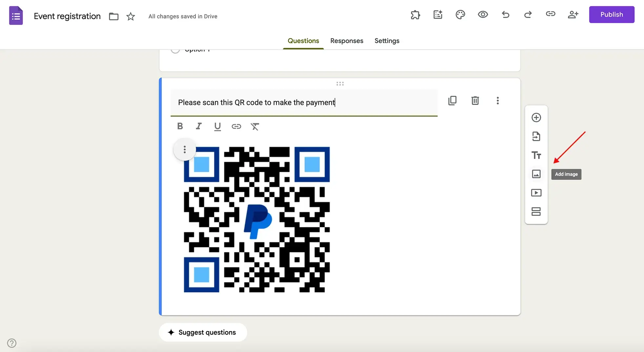Star the Event registration form

click(131, 16)
